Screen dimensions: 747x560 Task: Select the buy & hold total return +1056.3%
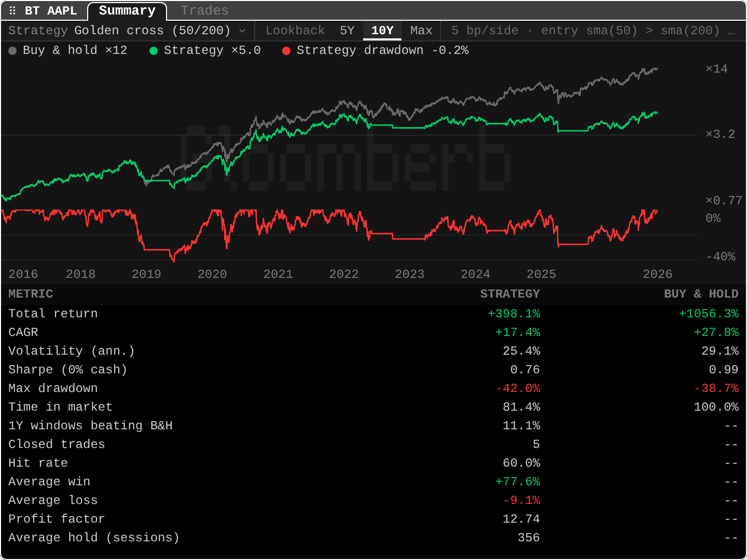click(709, 314)
